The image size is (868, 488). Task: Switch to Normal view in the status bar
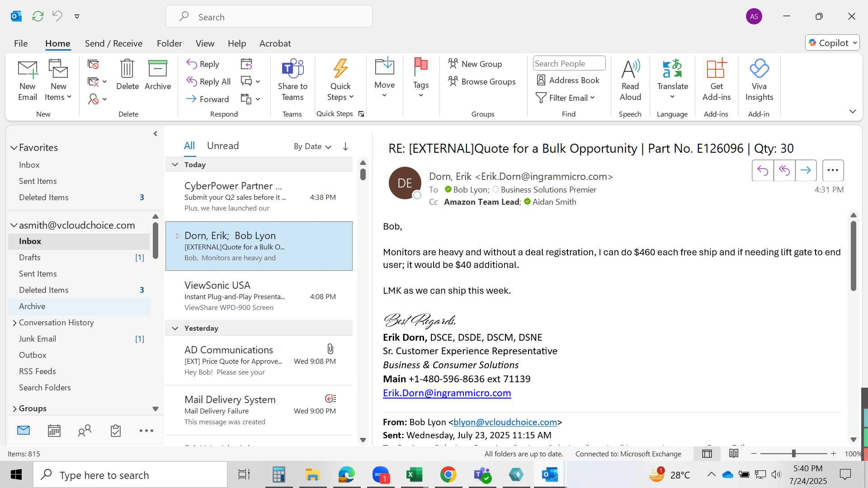tap(707, 454)
